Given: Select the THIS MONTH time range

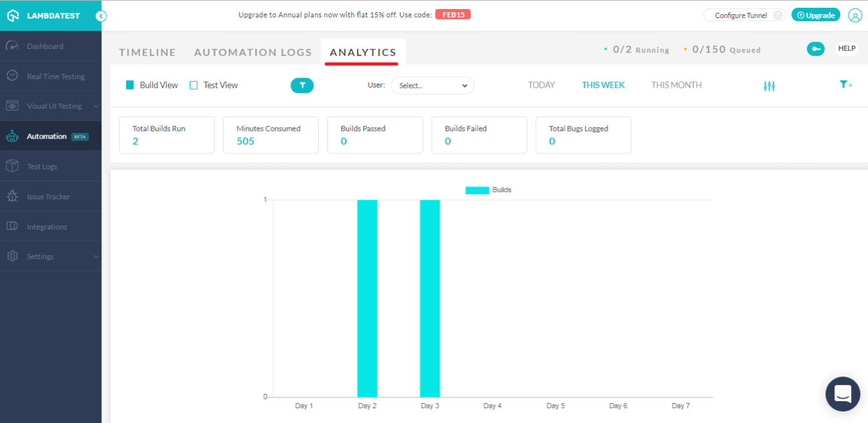Looking at the screenshot, I should (676, 84).
